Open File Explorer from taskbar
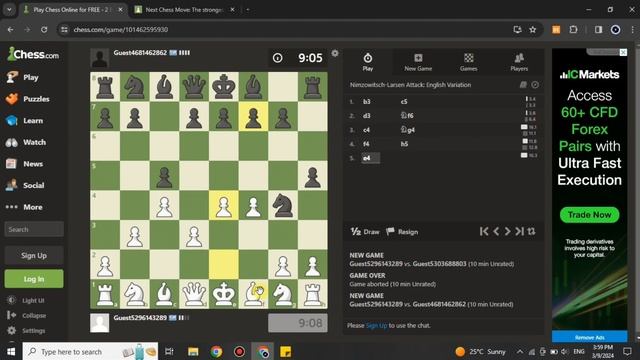 point(193,351)
